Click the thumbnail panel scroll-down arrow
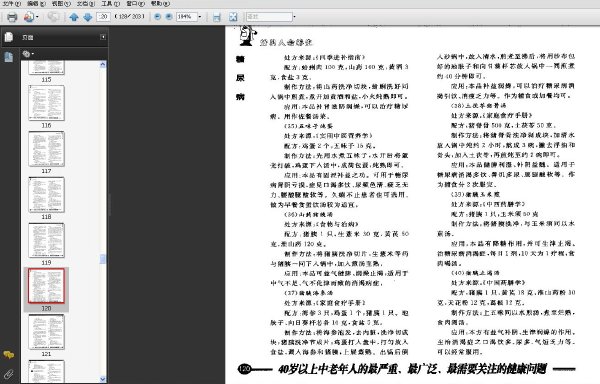 [x=103, y=379]
